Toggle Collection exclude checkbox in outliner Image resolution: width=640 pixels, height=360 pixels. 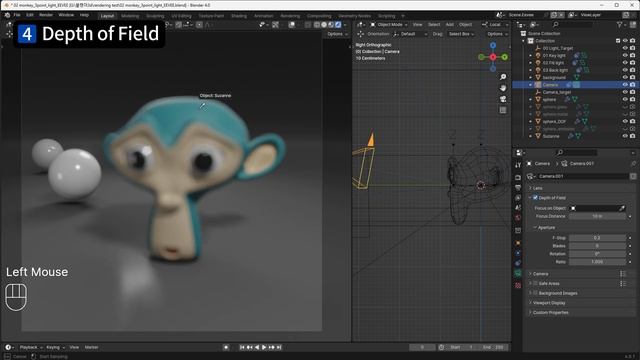pyautogui.click(x=618, y=41)
